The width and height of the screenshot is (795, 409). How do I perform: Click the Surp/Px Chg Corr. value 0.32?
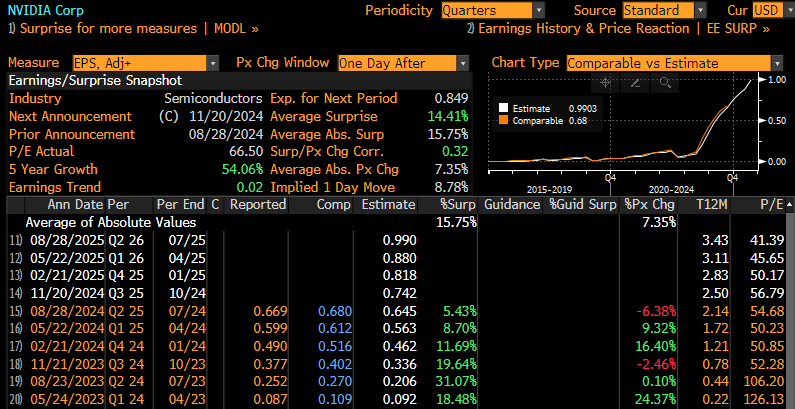pos(455,152)
